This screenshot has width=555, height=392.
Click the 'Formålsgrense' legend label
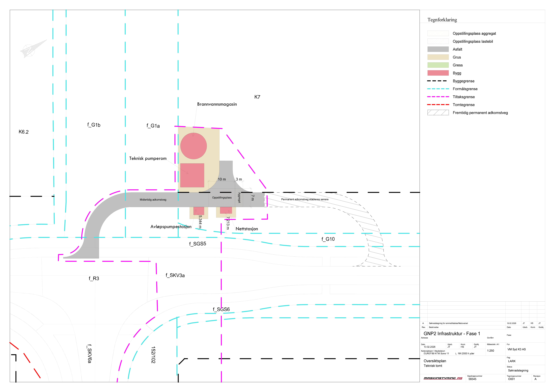(465, 89)
